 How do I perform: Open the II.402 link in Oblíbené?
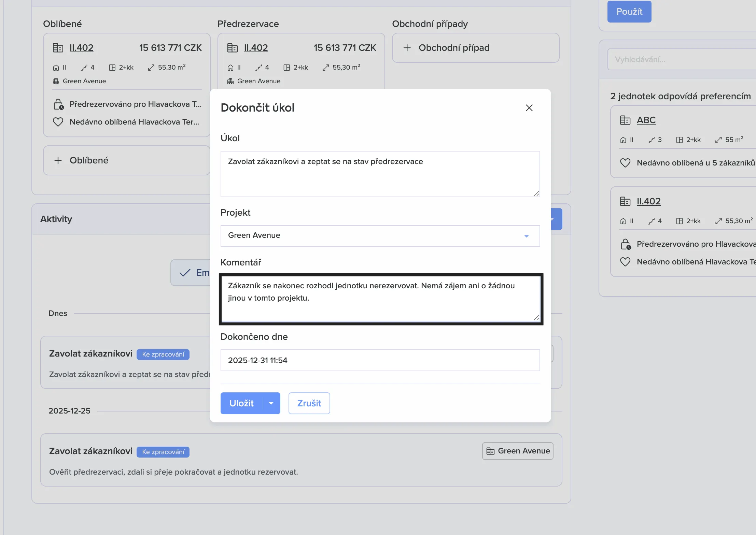tap(81, 48)
